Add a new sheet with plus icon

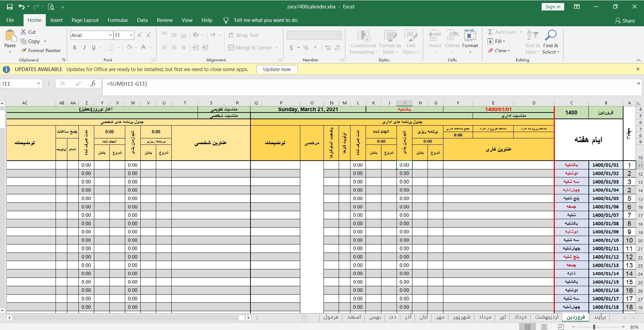[x=304, y=318]
